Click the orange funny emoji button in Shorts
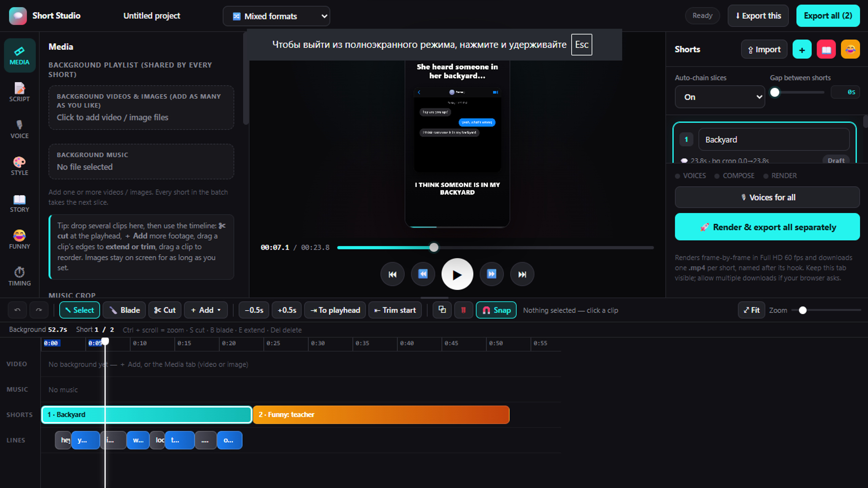The image size is (868, 488). coord(850,49)
